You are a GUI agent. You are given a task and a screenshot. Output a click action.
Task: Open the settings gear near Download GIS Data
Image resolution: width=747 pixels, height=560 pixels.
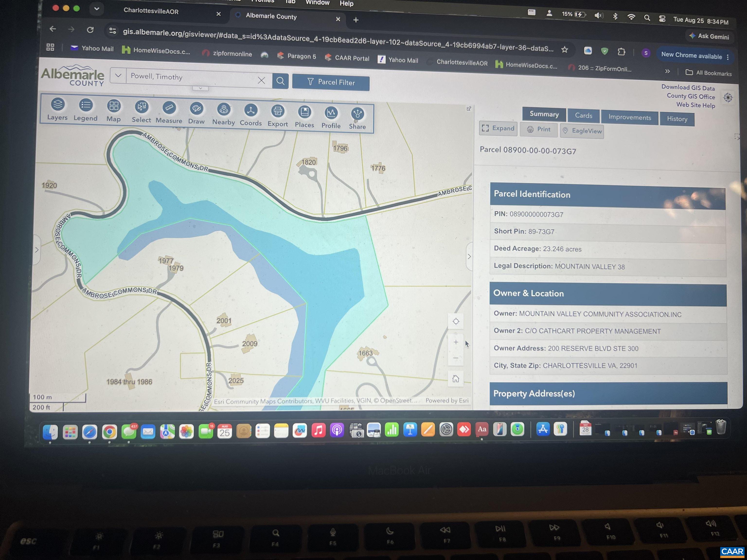728,97
